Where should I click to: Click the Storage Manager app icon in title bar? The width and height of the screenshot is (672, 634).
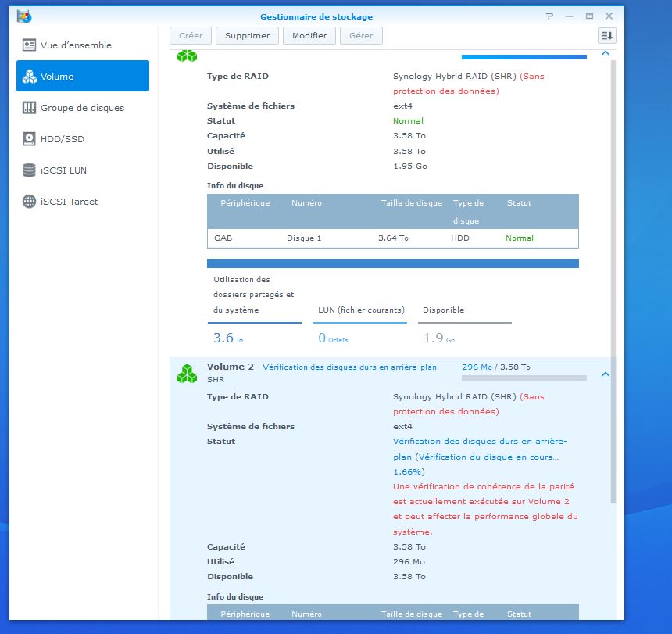[x=24, y=16]
